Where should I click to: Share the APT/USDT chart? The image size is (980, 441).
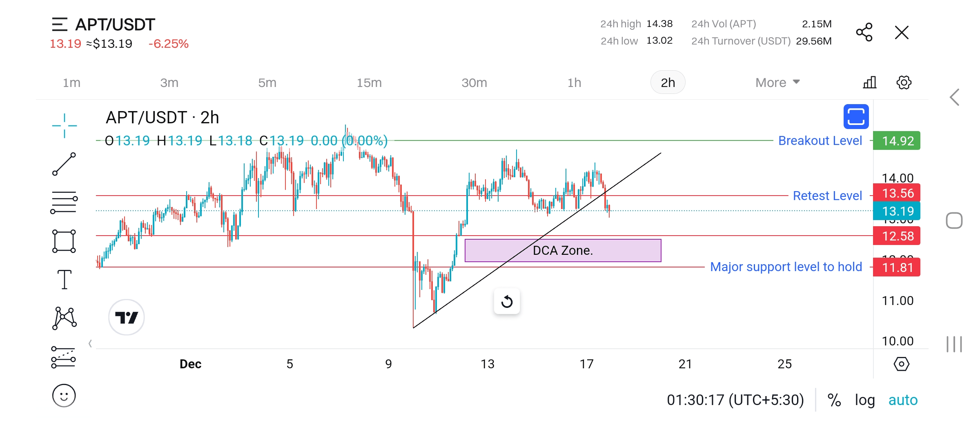click(864, 32)
